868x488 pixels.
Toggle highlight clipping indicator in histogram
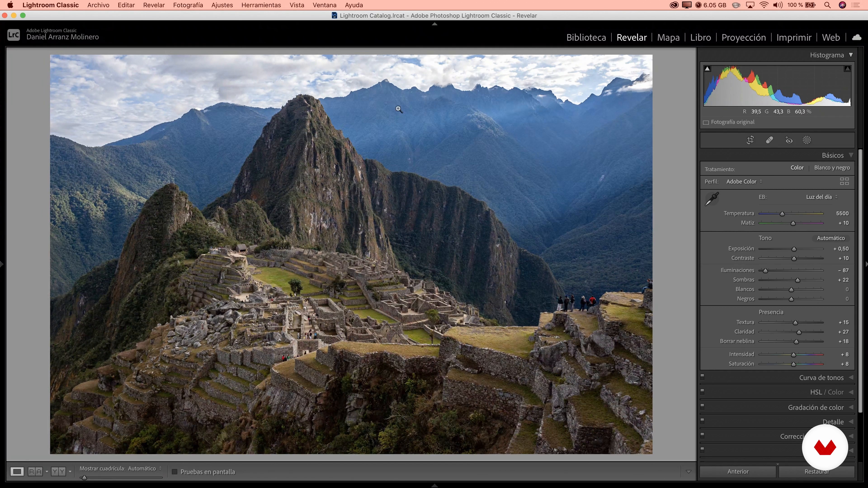(x=847, y=69)
